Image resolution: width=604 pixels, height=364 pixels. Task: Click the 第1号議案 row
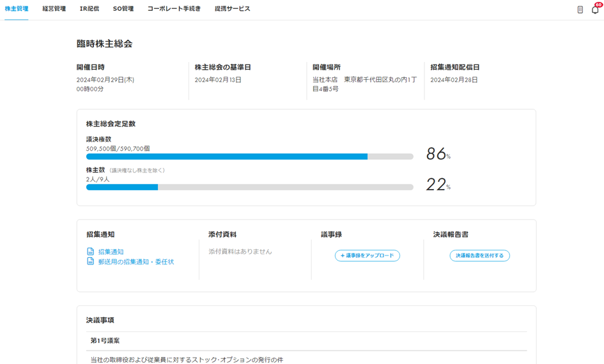307,341
